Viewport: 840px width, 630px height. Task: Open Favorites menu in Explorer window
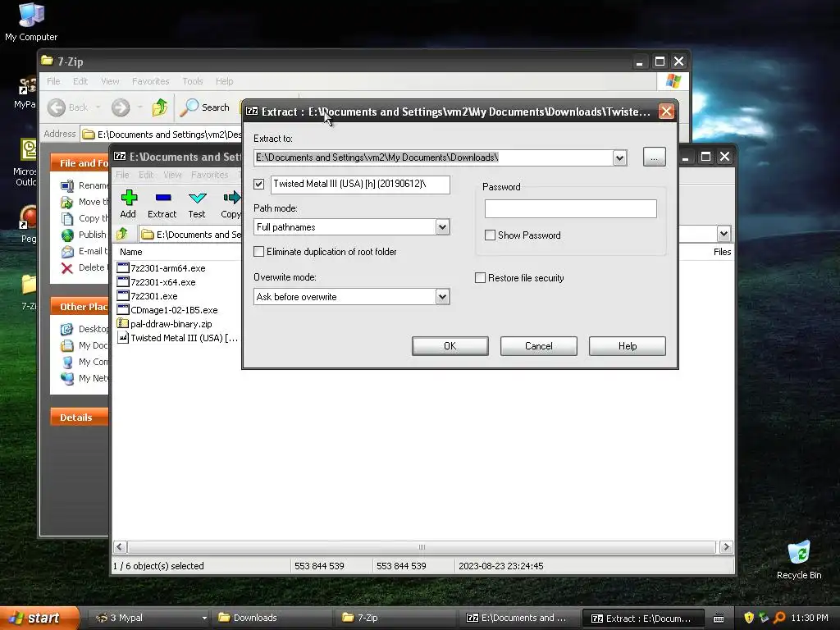[x=151, y=81]
